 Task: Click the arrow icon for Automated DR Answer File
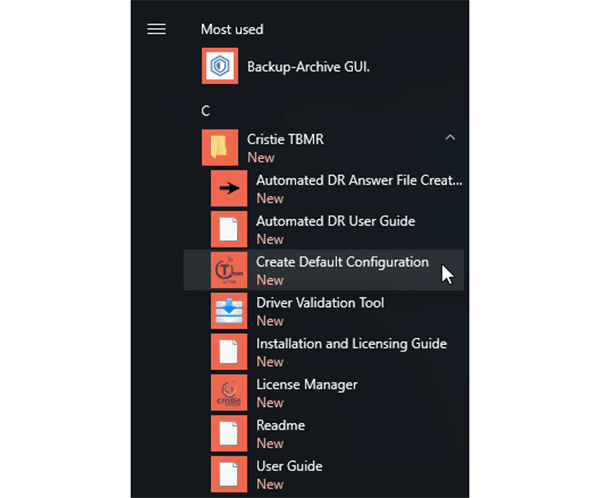click(x=229, y=188)
